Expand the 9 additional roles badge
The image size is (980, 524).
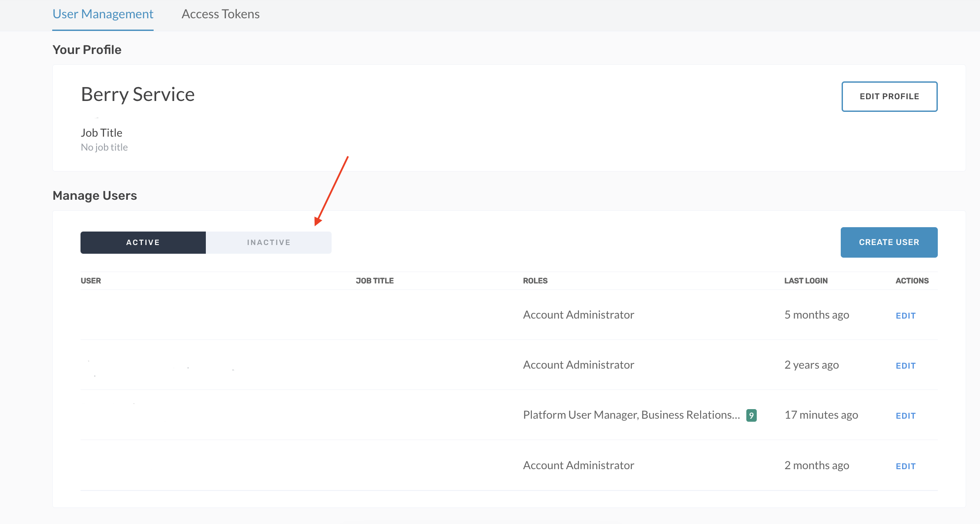pos(751,415)
